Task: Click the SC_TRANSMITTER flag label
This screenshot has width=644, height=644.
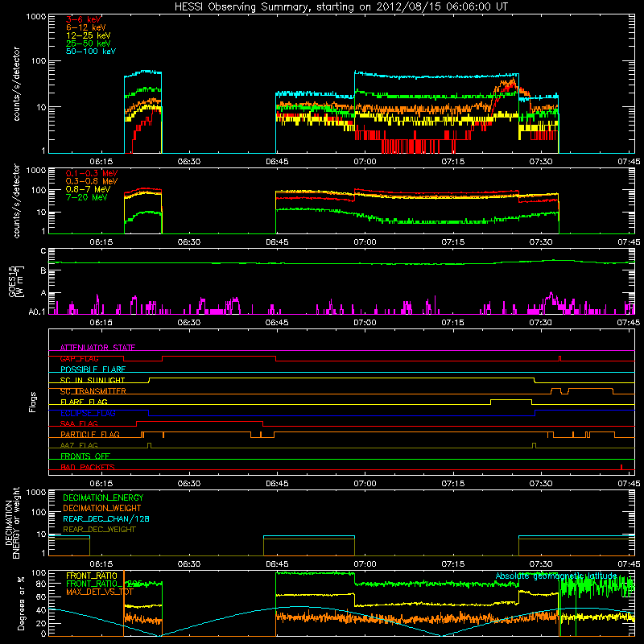Action: (93, 391)
